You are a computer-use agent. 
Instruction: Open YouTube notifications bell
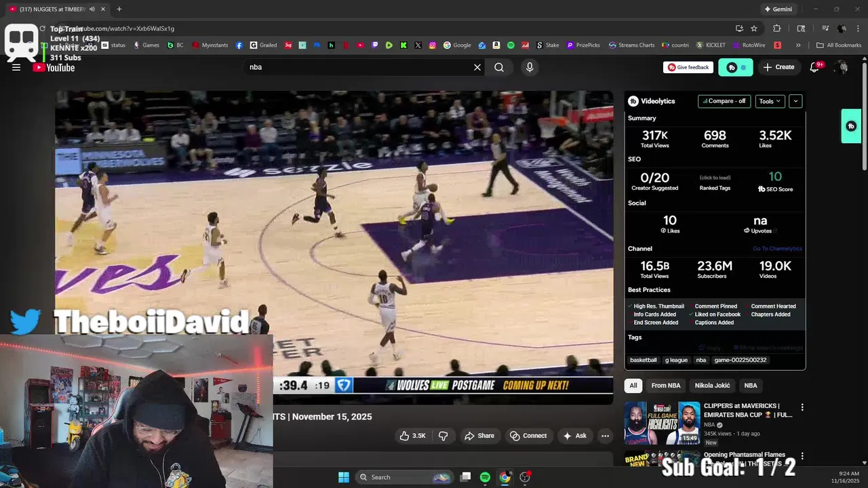(815, 67)
